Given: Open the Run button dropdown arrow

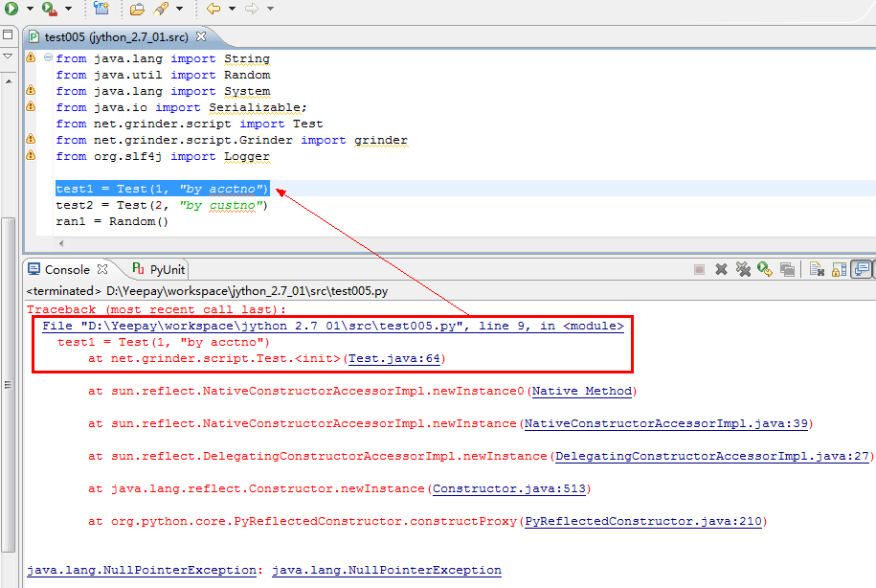Looking at the screenshot, I should coord(30,9).
